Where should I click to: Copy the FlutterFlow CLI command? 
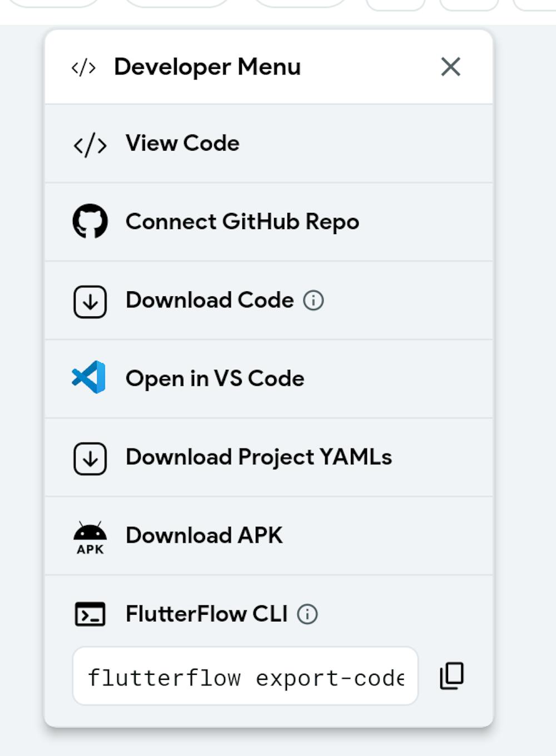click(x=451, y=675)
